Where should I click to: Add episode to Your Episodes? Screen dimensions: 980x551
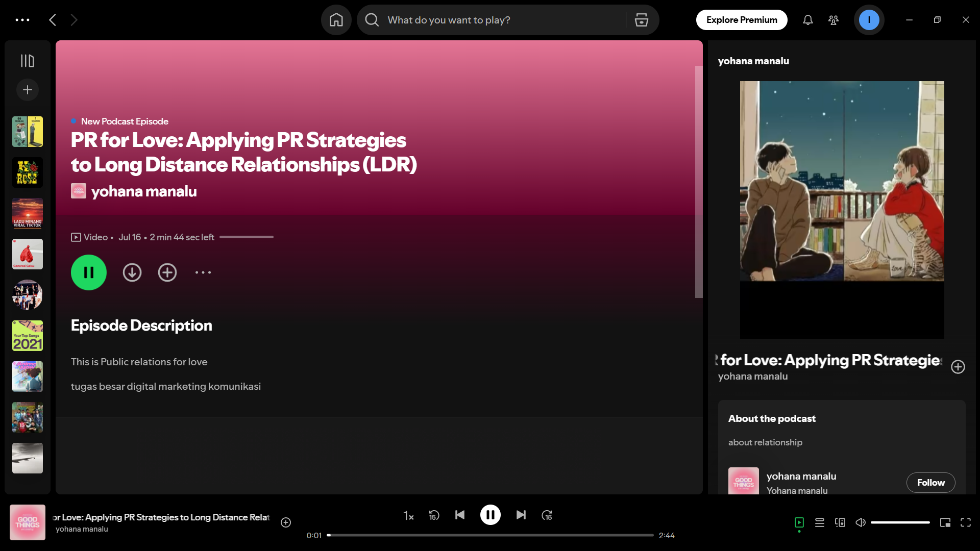[167, 272]
